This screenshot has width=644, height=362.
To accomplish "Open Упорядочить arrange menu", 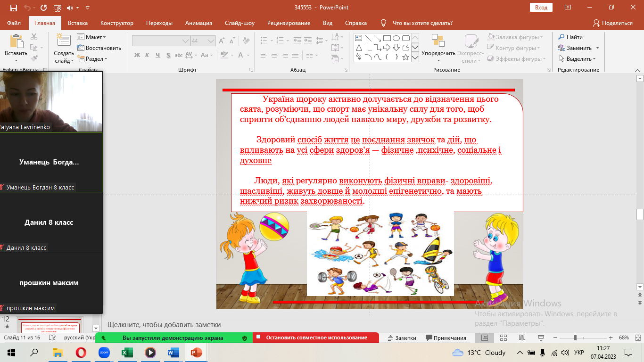I will click(x=438, y=49).
